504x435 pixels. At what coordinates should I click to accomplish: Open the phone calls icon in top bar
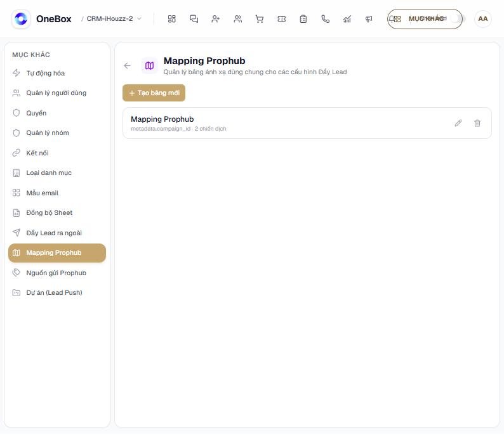click(x=325, y=19)
